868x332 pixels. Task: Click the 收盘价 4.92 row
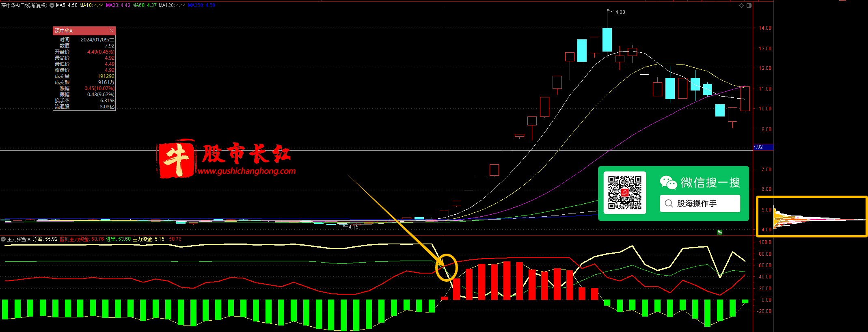click(x=84, y=70)
